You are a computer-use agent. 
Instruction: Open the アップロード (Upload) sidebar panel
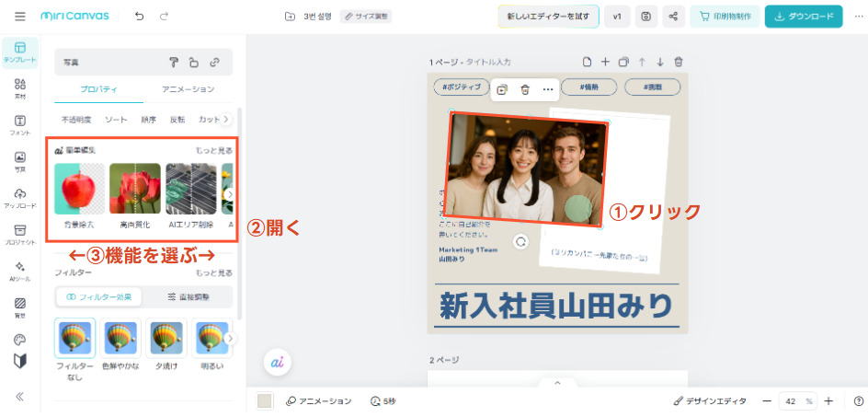pyautogui.click(x=20, y=199)
